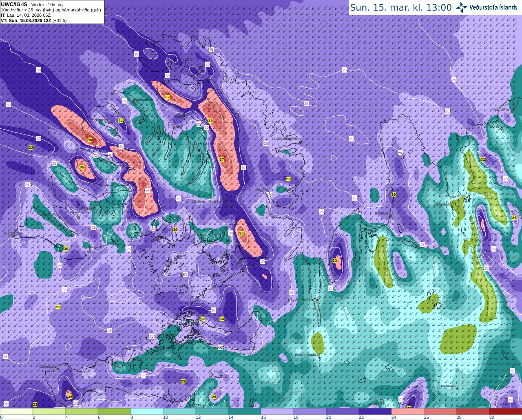The width and height of the screenshot is (522, 420).
Task: Click the 'UWC/IG-IS' model title text
Action: (x=14, y=4)
